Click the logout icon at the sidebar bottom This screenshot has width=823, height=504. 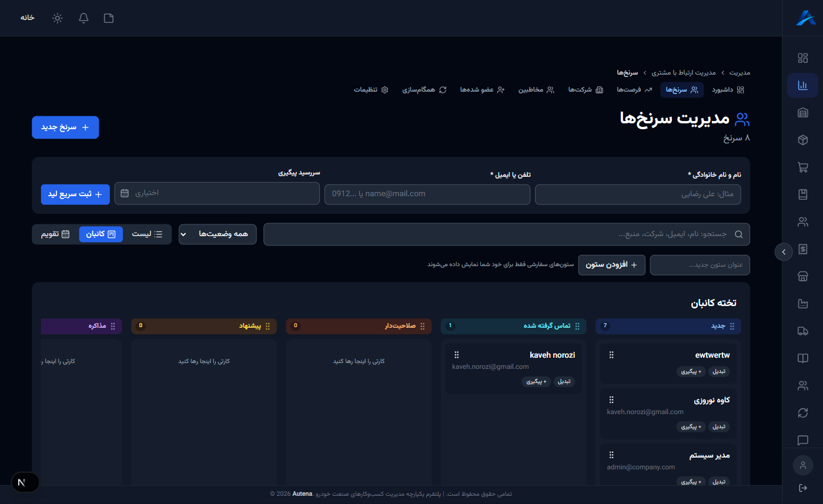pyautogui.click(x=802, y=488)
